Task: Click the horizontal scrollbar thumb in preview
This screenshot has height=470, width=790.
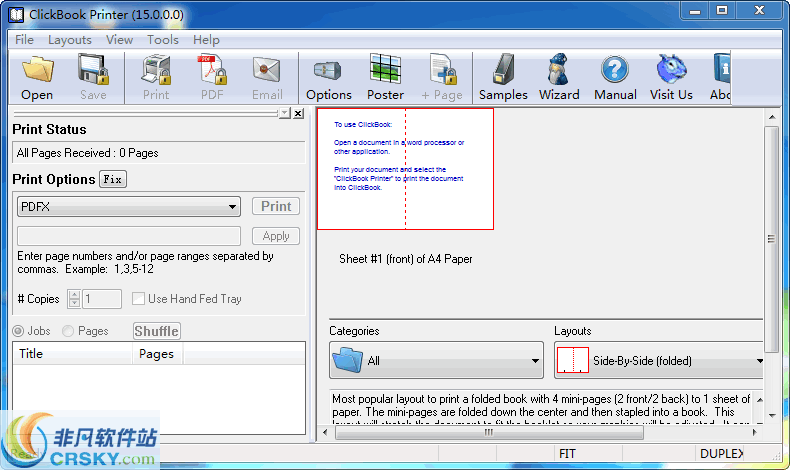Action: click(x=489, y=432)
